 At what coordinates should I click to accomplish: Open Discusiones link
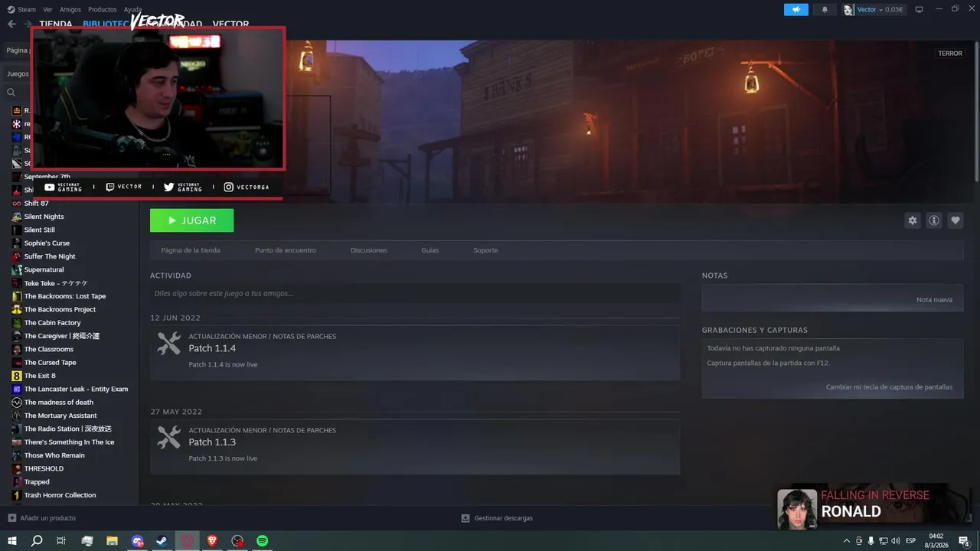coord(369,250)
